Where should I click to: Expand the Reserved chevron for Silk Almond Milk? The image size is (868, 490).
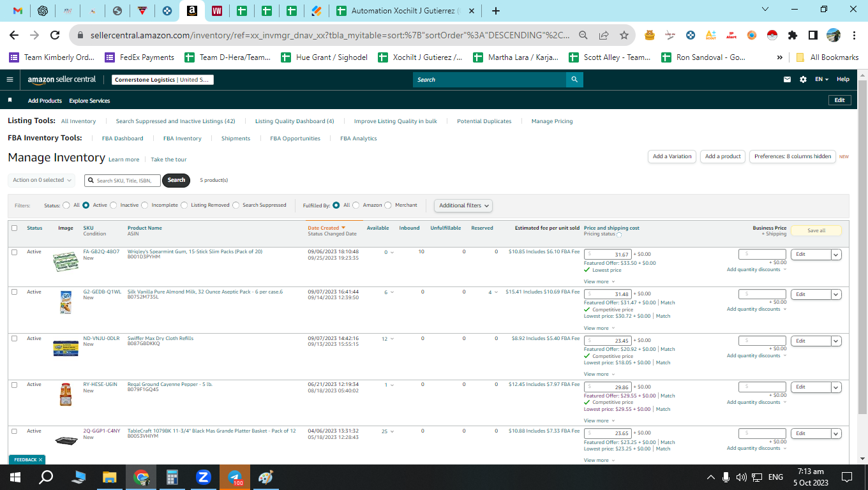point(496,292)
